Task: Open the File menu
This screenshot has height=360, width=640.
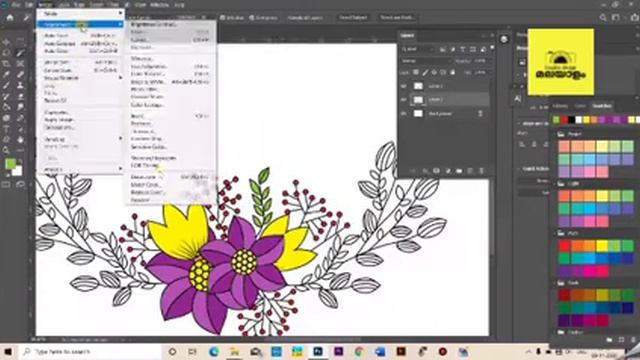Action: (x=16, y=5)
